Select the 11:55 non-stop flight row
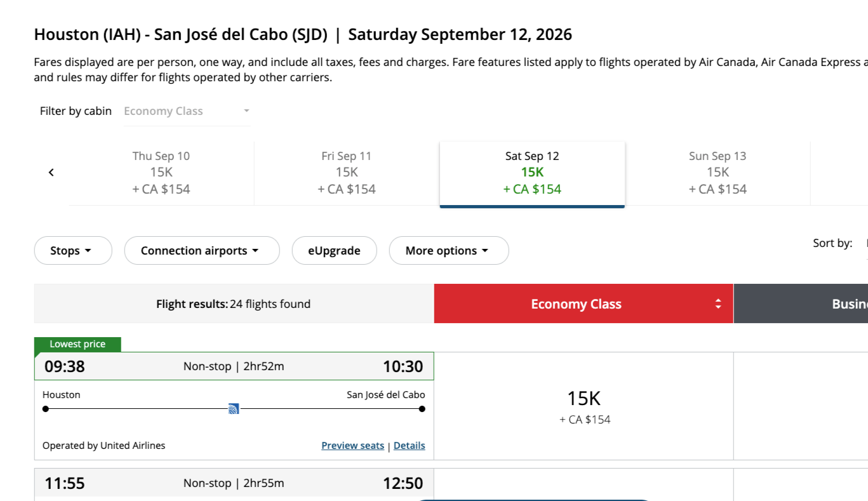The height and width of the screenshot is (501, 868). [234, 484]
